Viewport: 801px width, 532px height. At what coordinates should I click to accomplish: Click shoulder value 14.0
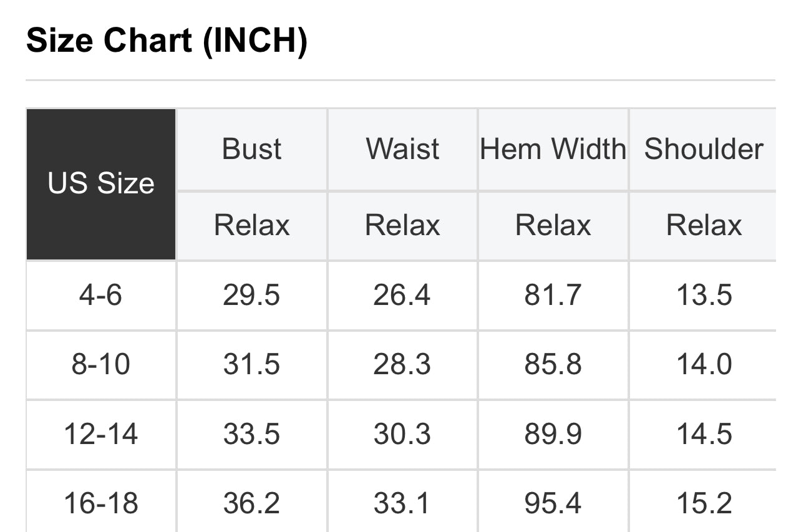point(704,365)
